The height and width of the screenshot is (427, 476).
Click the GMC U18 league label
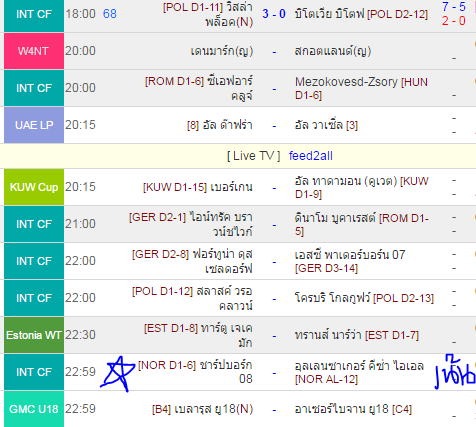(34, 409)
